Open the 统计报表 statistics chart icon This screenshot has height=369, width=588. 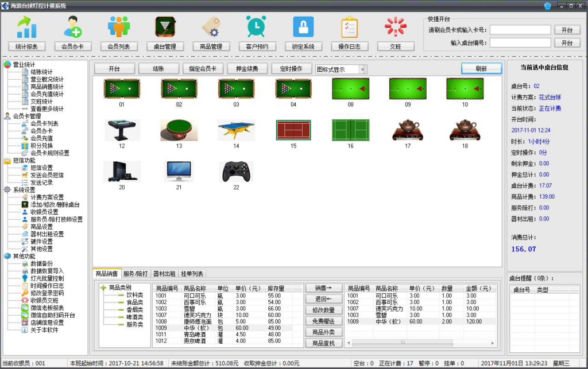pos(26,27)
